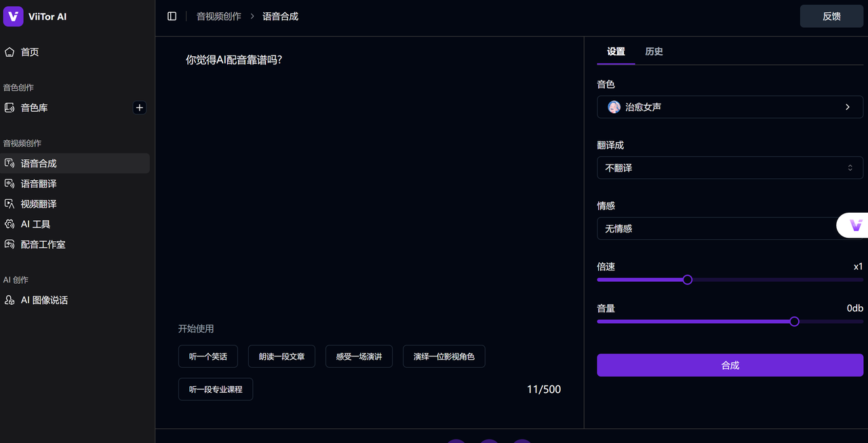
Task: Adjust the 音量 volume slider
Action: coord(793,321)
